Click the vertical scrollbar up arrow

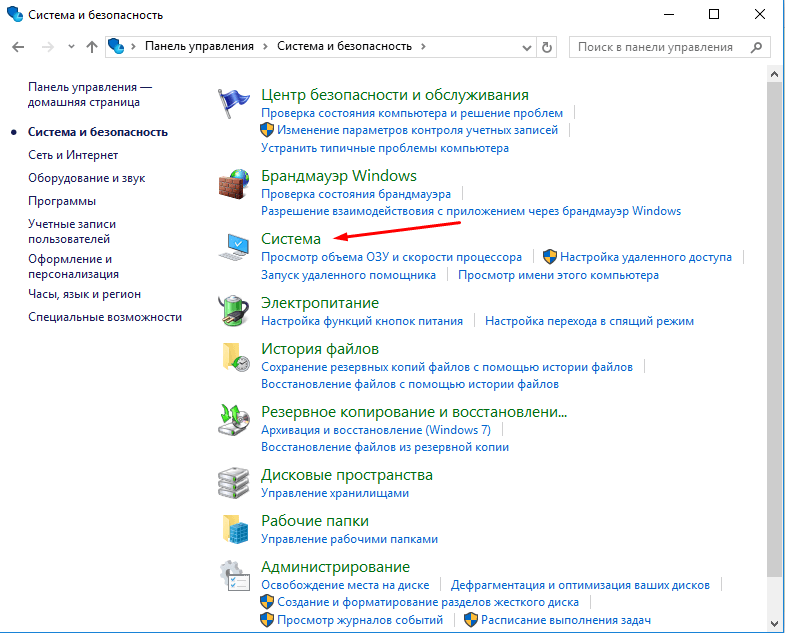(774, 75)
